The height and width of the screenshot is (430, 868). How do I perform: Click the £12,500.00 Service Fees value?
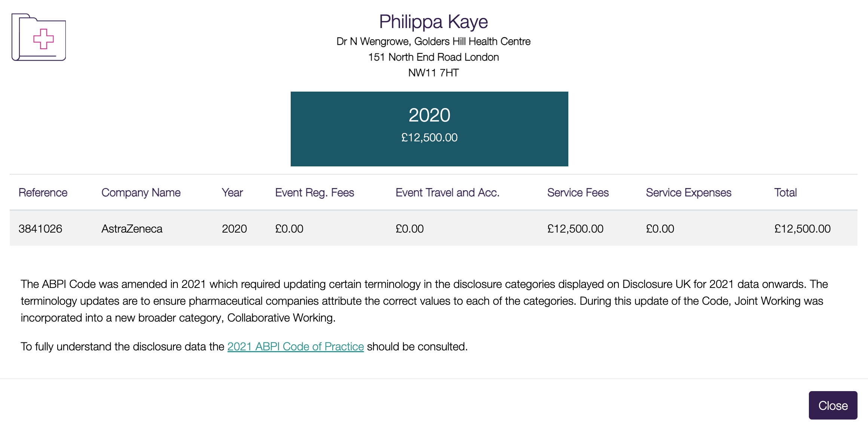click(x=575, y=228)
